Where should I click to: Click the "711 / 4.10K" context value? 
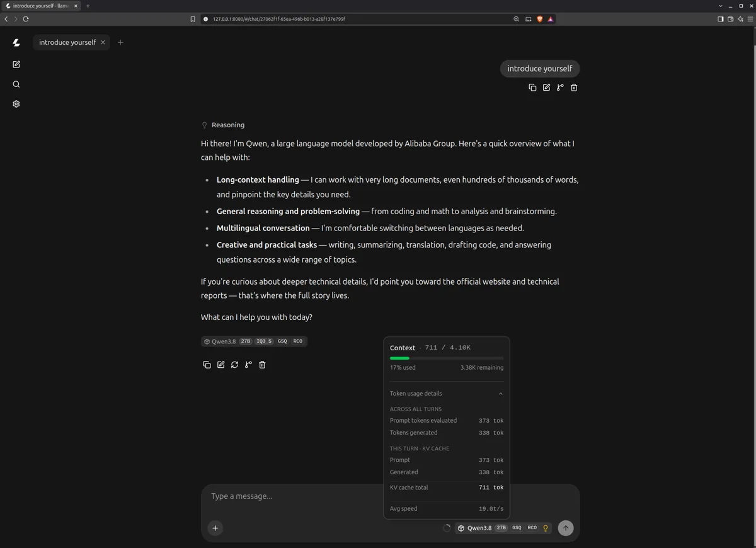(x=448, y=348)
